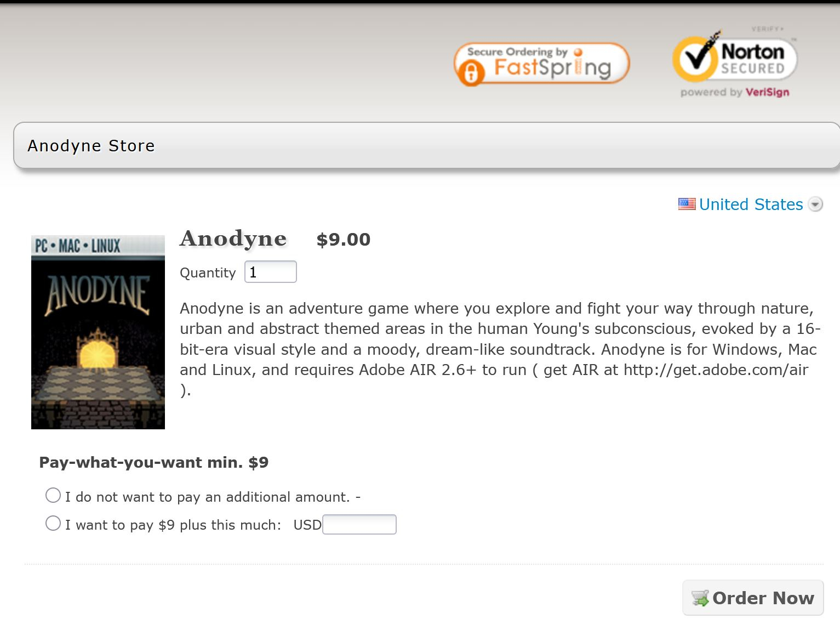Click the yellow Norton checkmark circle

695,58
